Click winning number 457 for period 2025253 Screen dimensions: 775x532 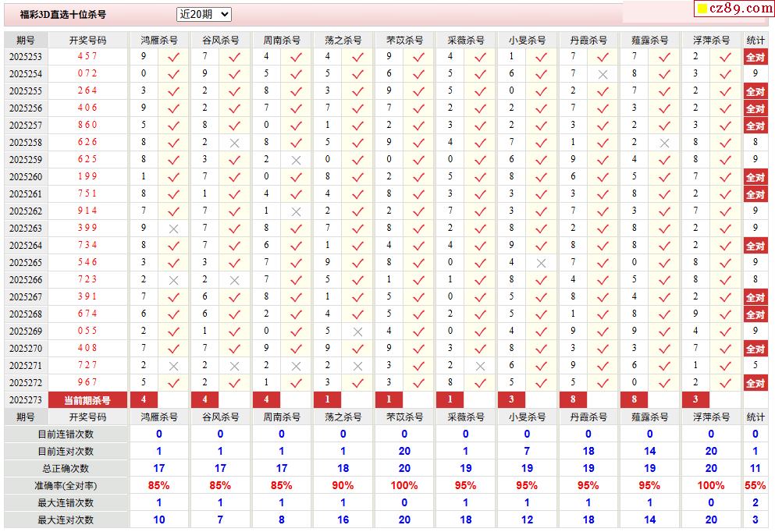[x=87, y=57]
